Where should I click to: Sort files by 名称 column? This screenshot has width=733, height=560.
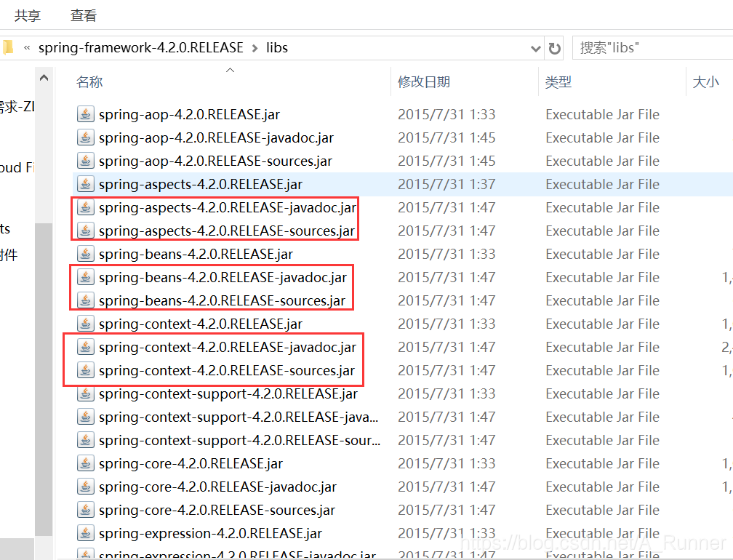pyautogui.click(x=89, y=81)
